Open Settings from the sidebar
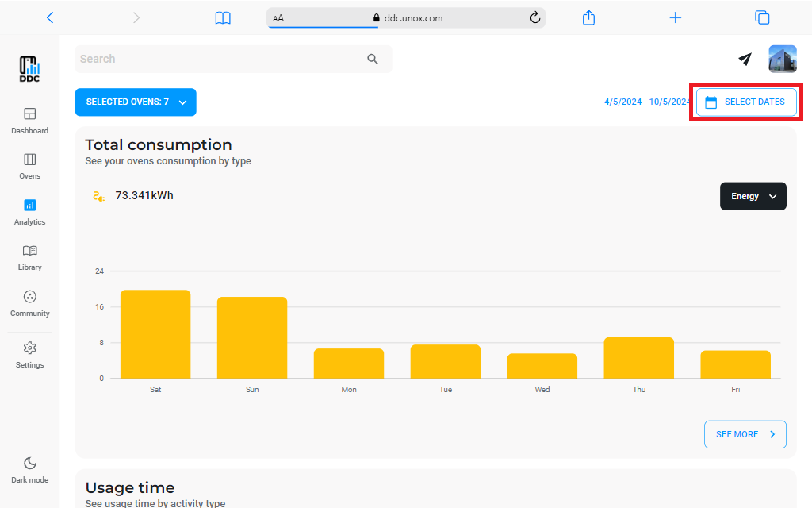This screenshot has height=508, width=812. (29, 354)
